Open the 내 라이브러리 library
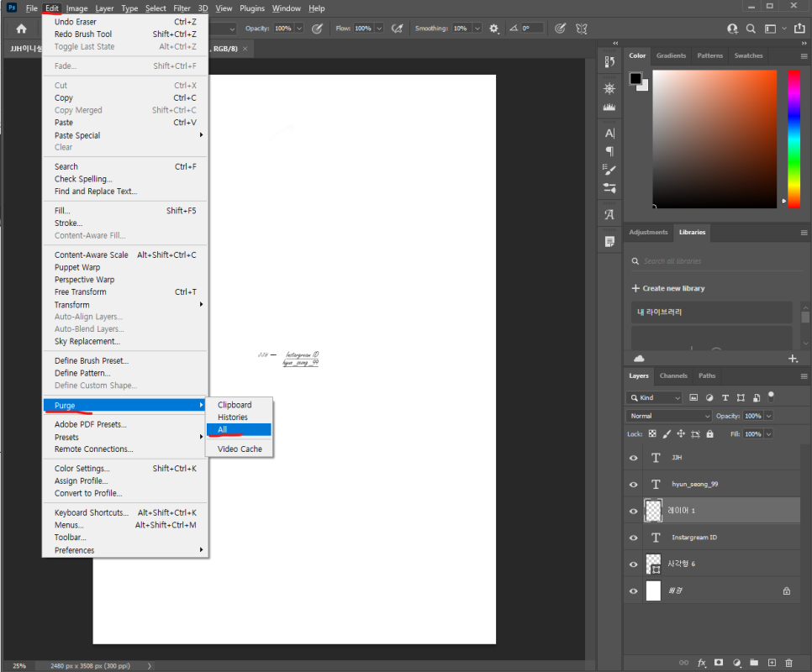 tap(711, 312)
